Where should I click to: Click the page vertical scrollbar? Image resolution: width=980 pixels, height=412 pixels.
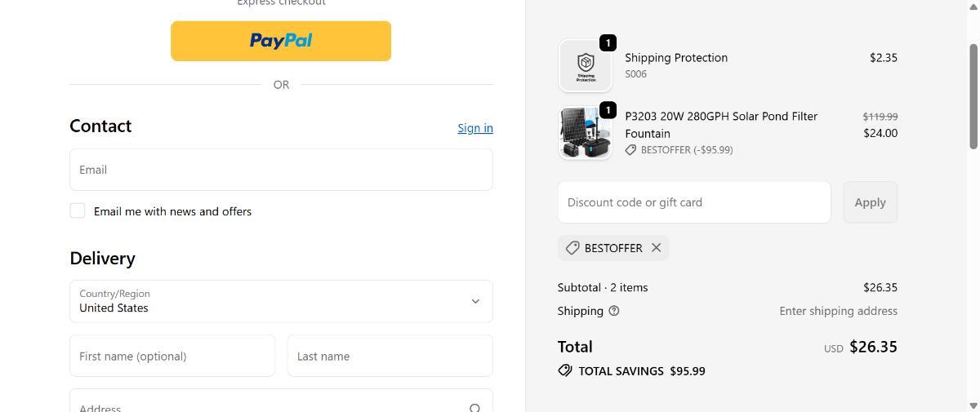[x=973, y=96]
